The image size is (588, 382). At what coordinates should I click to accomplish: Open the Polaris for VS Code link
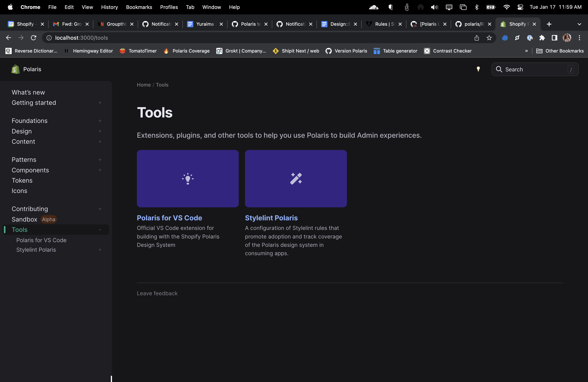(169, 218)
